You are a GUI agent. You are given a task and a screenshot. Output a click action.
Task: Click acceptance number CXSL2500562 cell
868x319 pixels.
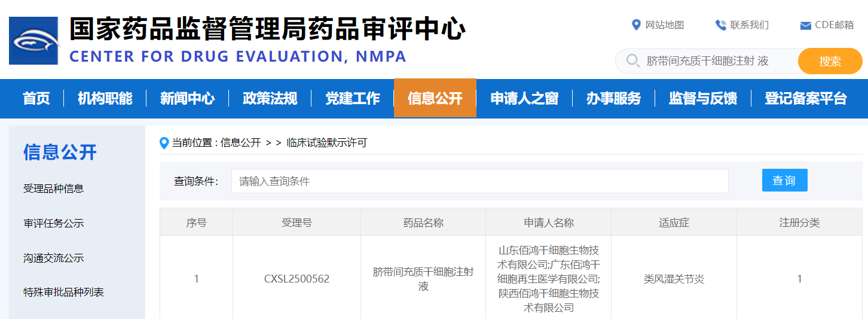click(297, 279)
